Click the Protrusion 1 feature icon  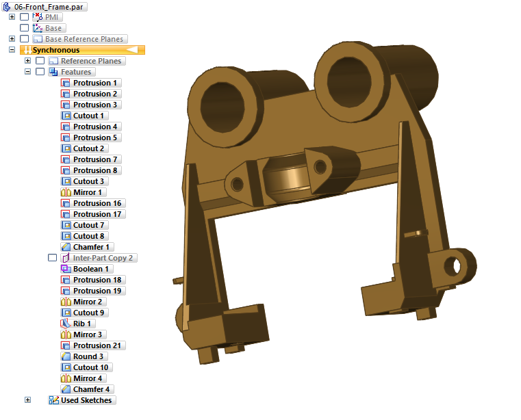[x=66, y=83]
